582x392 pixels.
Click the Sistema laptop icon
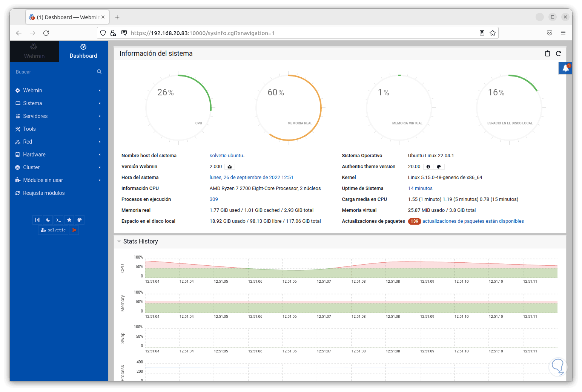(18, 103)
